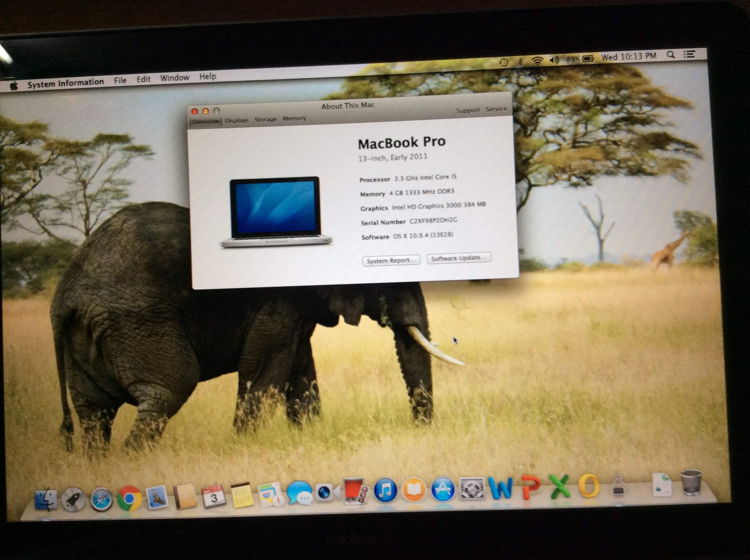Open the Support link
750x560 pixels.
click(x=468, y=110)
